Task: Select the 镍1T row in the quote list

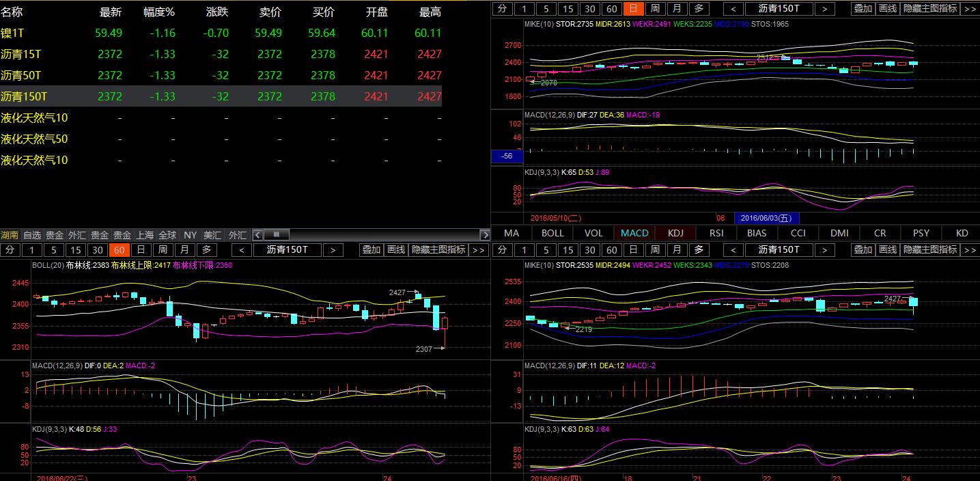Action: tap(14, 33)
